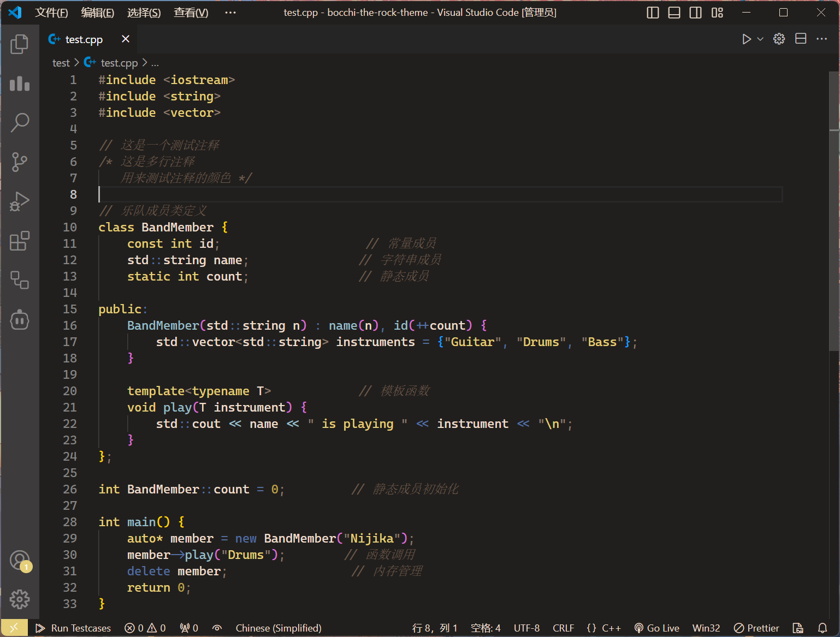The width and height of the screenshot is (840, 637).
Task: Open the Explorer view in activity bar
Action: point(20,44)
